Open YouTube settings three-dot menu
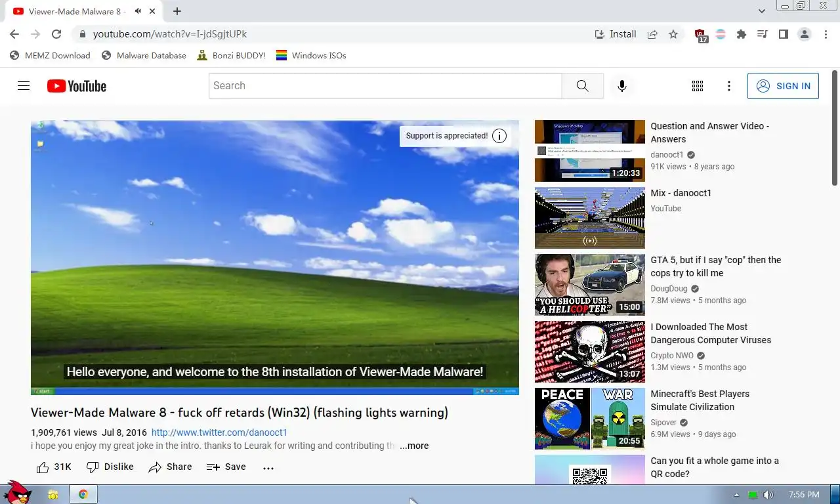This screenshot has height=504, width=840. 729,86
